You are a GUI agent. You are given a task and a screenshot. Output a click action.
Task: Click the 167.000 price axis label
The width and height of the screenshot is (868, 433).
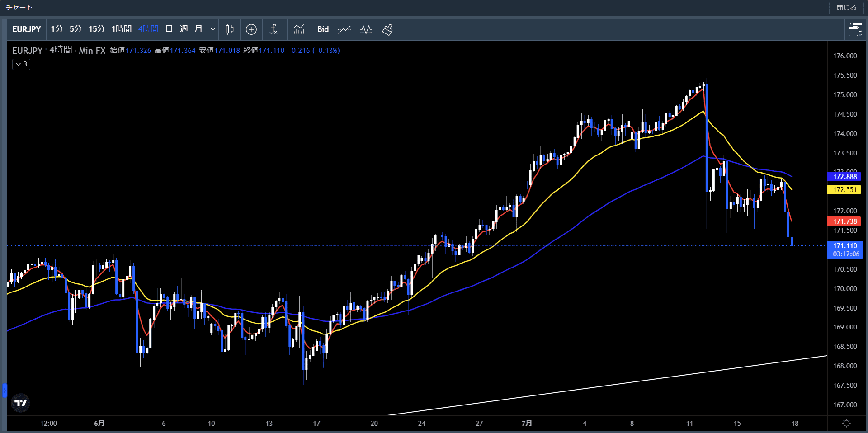click(x=845, y=405)
